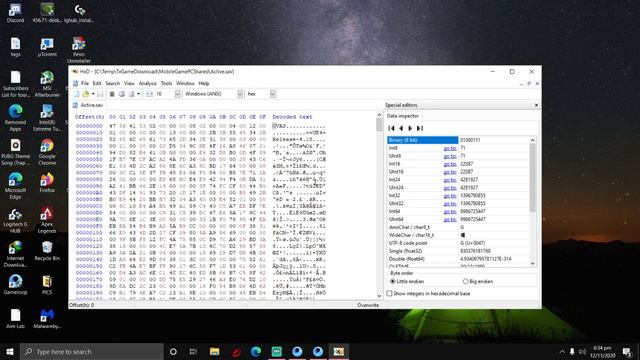This screenshot has width=640, height=360.
Task: Expand hex offset base dropdown
Action: (x=273, y=94)
